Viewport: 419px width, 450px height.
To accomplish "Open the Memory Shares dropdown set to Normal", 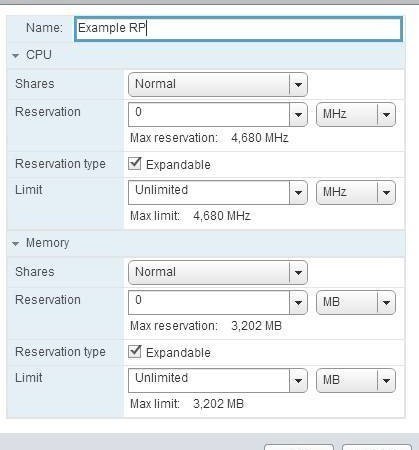I will (218, 273).
